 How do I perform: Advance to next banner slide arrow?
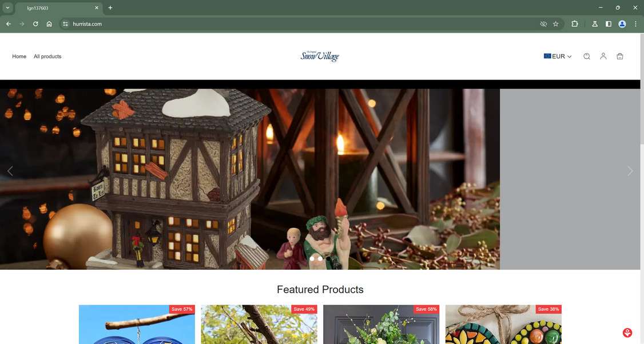click(x=630, y=171)
